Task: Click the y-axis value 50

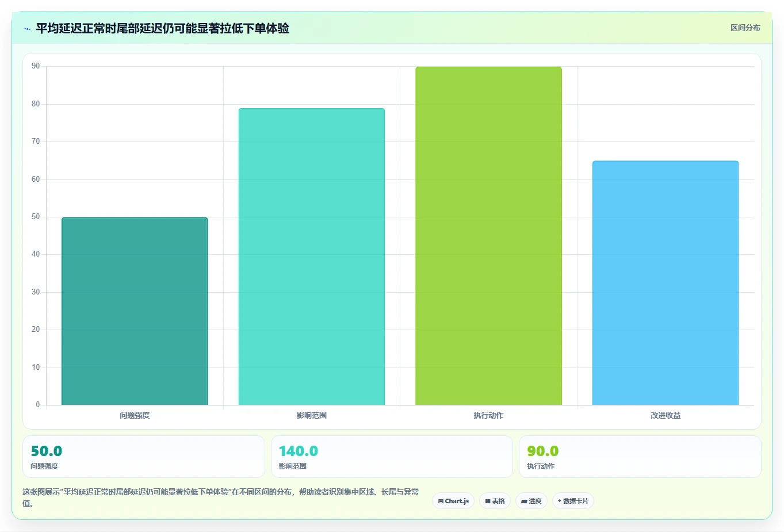Action: [36, 217]
